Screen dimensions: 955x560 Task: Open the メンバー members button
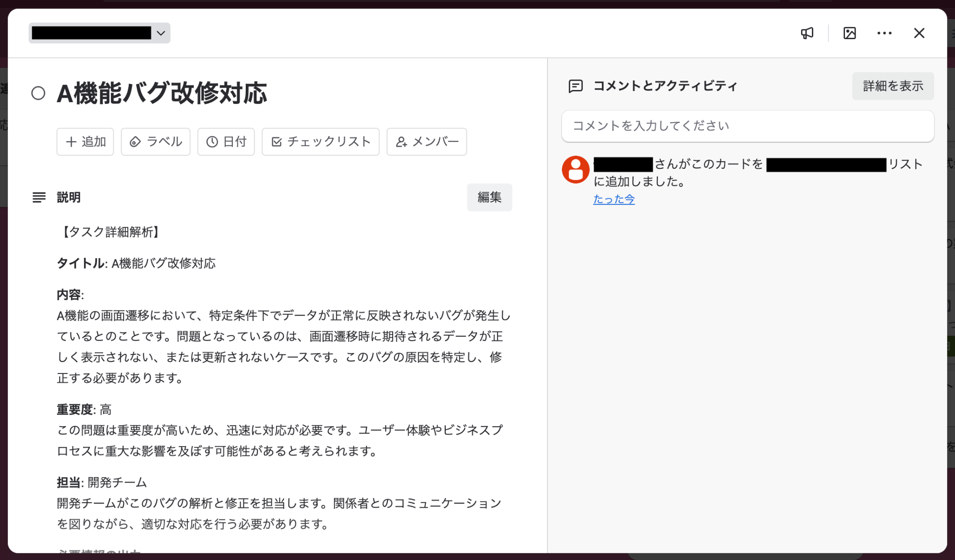(x=427, y=142)
